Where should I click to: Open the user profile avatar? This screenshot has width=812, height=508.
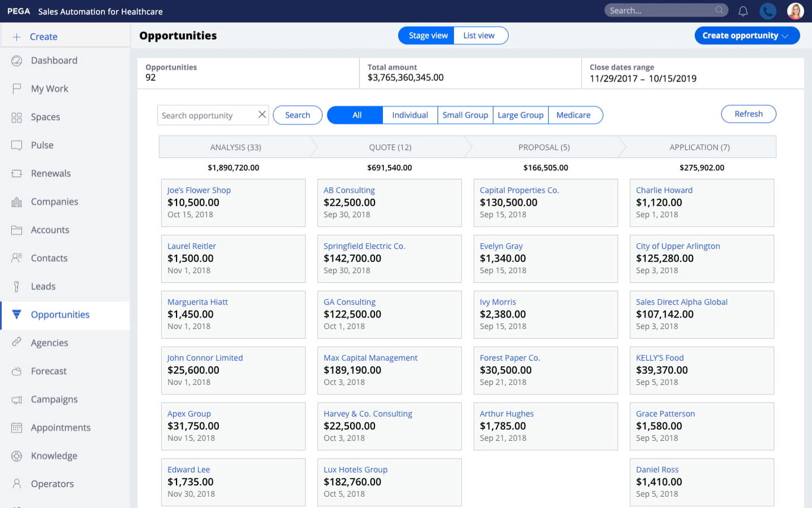(795, 11)
